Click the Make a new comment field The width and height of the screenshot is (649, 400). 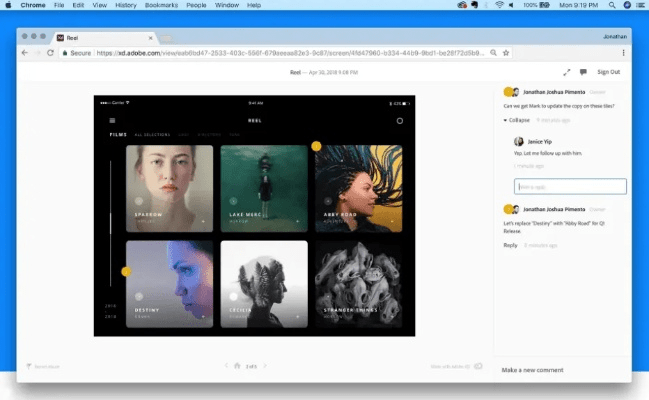(x=560, y=370)
